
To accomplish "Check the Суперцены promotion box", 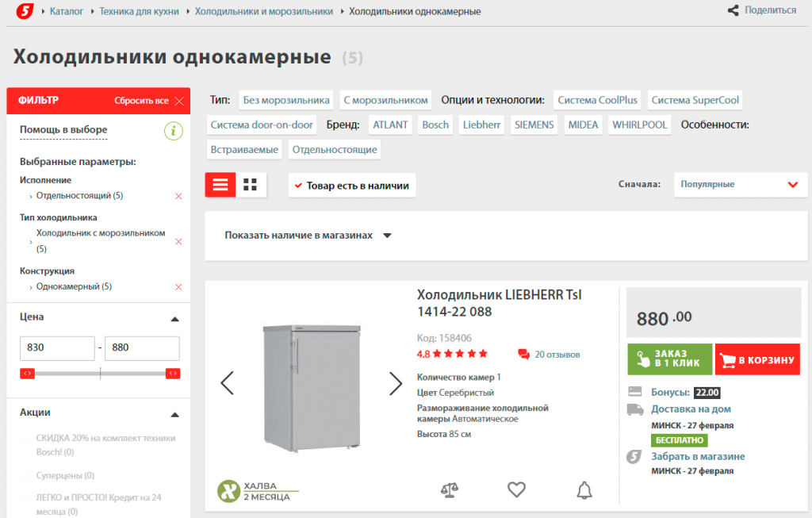I will pos(25,476).
